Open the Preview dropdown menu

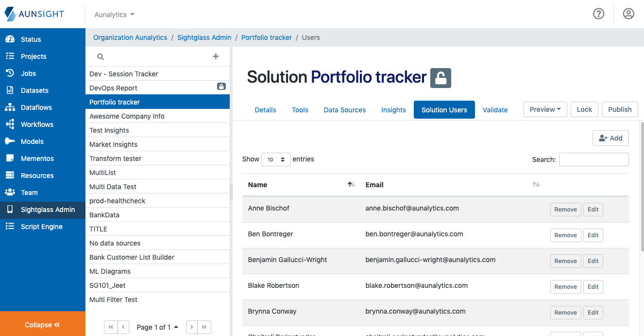coord(545,109)
